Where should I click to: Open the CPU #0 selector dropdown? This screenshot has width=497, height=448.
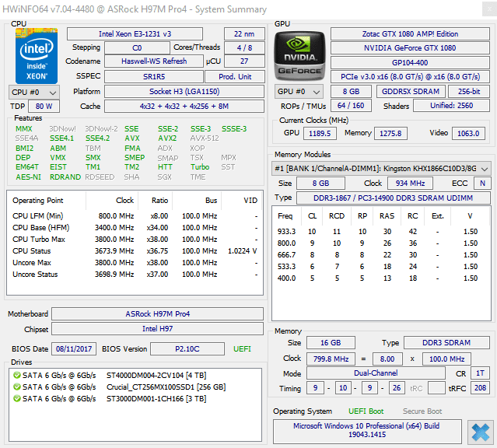tap(34, 93)
